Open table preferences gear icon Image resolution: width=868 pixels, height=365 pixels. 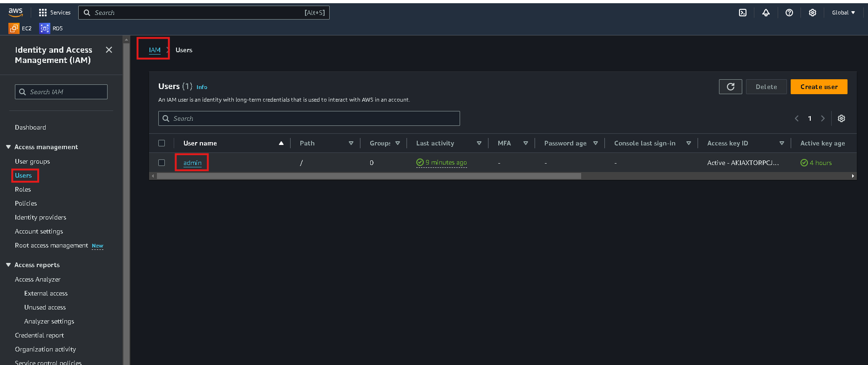pos(841,118)
